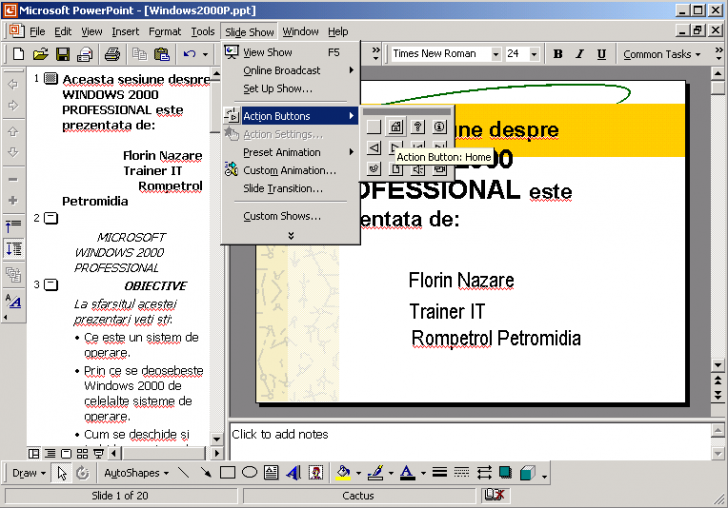Image resolution: width=728 pixels, height=508 pixels.
Task: Expand the full Slide Show menu chevrons
Action: (x=291, y=236)
